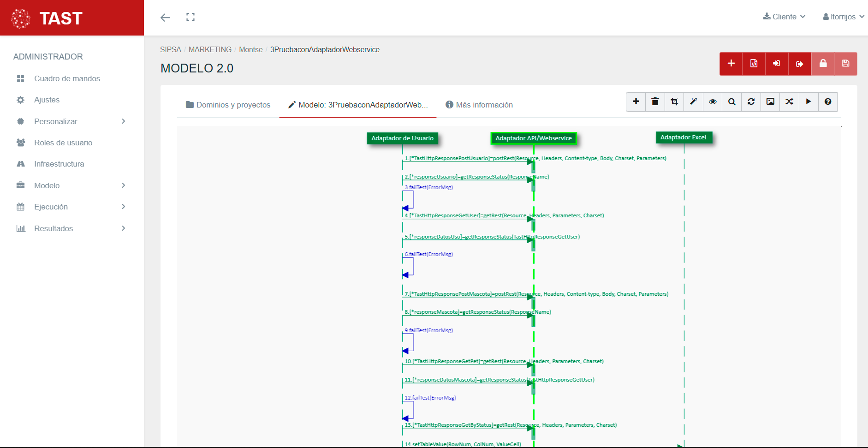Refresh the model diagram
The width and height of the screenshot is (868, 448).
click(751, 102)
